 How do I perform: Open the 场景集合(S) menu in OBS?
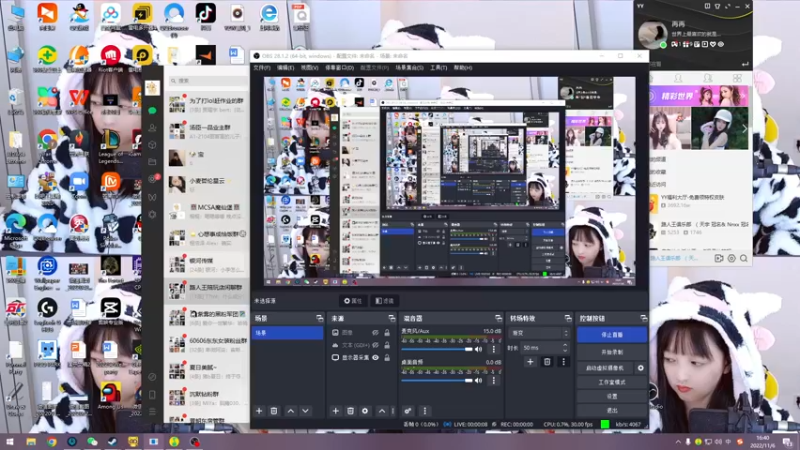[x=409, y=68]
